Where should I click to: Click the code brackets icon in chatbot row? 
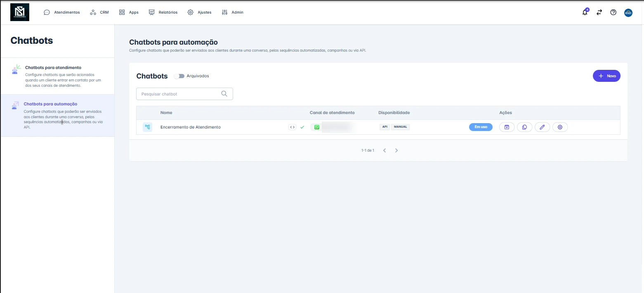click(292, 127)
